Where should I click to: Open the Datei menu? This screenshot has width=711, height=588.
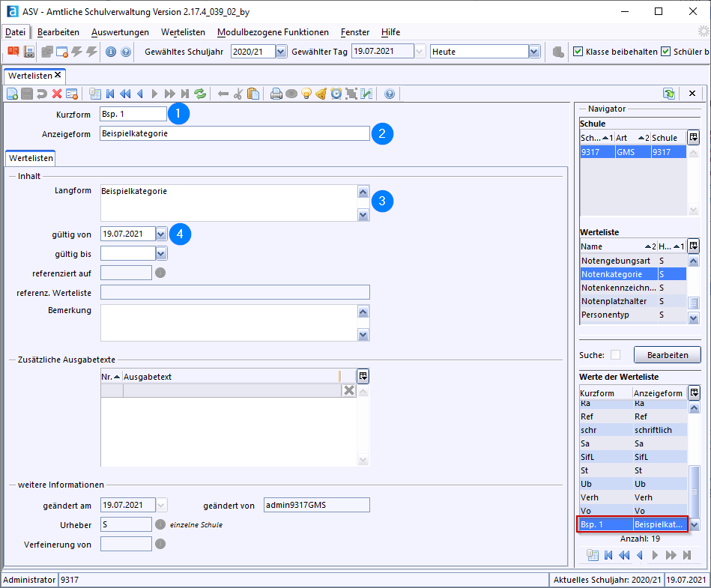[16, 32]
